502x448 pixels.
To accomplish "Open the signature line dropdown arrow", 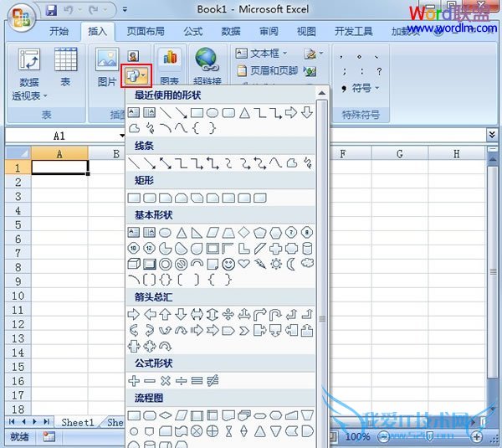I will pyautogui.click(x=321, y=53).
